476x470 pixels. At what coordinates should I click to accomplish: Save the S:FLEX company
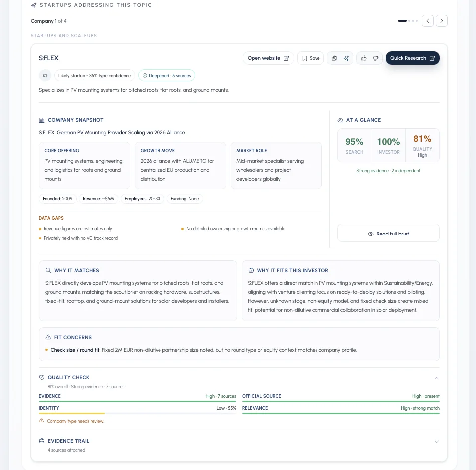(x=311, y=58)
